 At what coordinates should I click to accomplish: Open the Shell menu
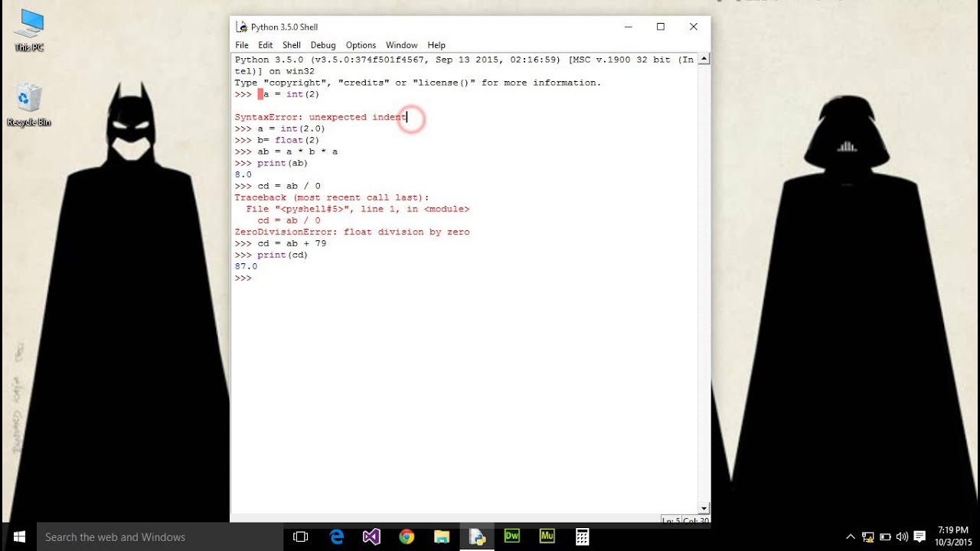pyautogui.click(x=291, y=45)
